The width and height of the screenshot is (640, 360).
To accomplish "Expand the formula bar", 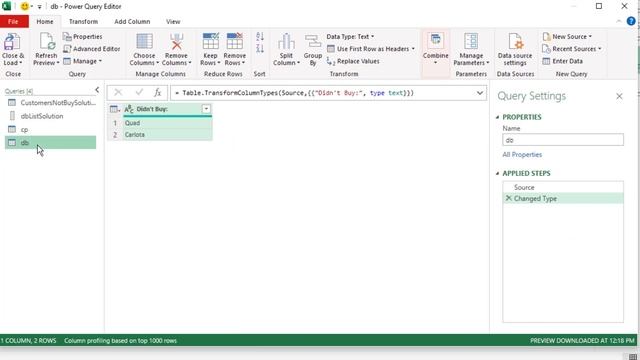I will tap(480, 93).
